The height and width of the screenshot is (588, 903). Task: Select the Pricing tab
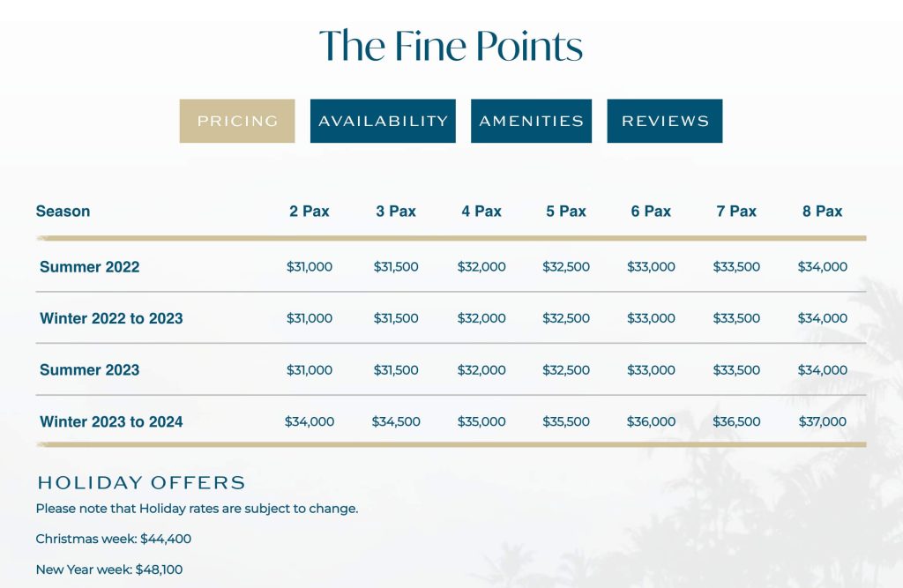click(236, 121)
